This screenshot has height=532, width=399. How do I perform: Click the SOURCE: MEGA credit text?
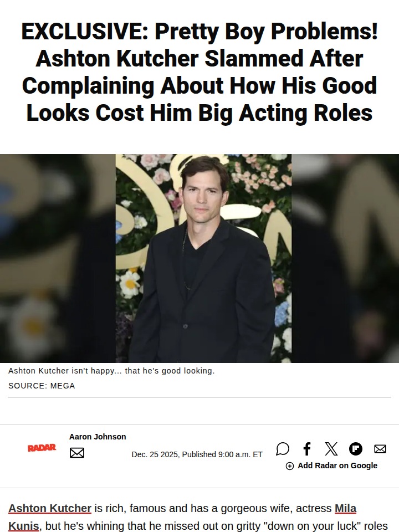tap(42, 386)
